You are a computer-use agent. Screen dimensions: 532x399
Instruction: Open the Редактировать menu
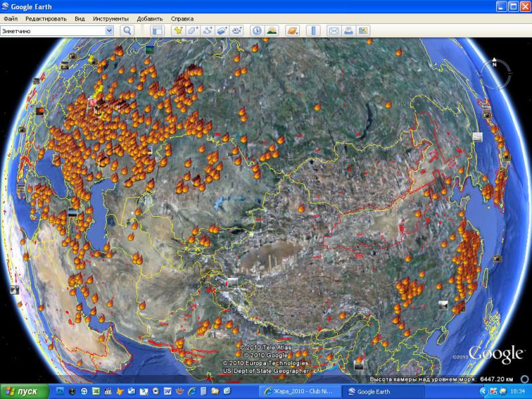[x=46, y=19]
